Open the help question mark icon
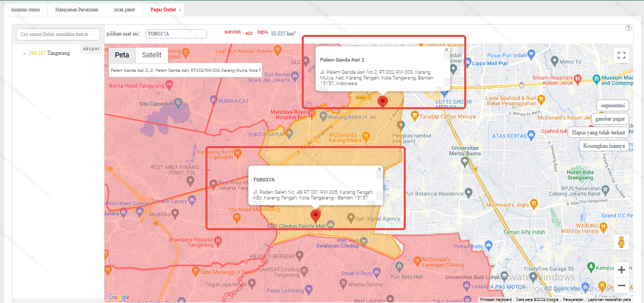Image resolution: width=644 pixels, height=303 pixels. tap(629, 28)
